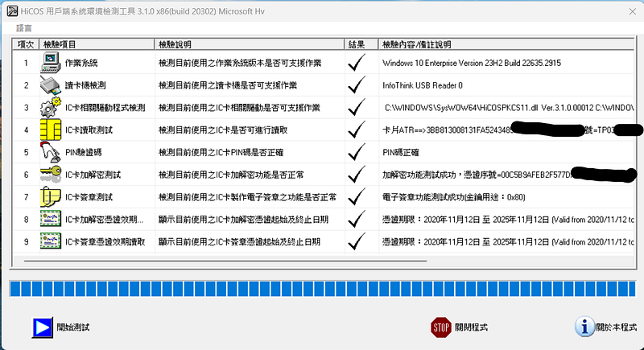Click the yellow chip icon for IC卡讀取測試
This screenshot has width=644, height=350.
tap(51, 130)
